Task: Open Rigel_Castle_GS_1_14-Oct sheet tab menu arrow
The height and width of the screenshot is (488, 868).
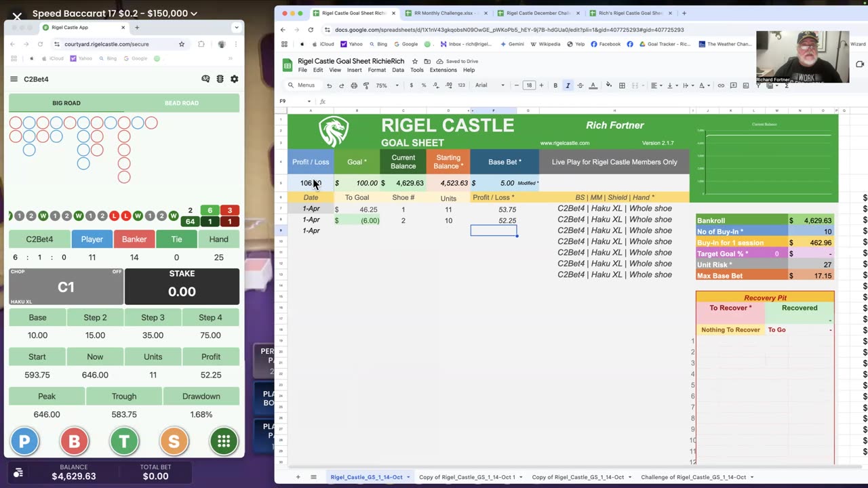Action: point(408,477)
